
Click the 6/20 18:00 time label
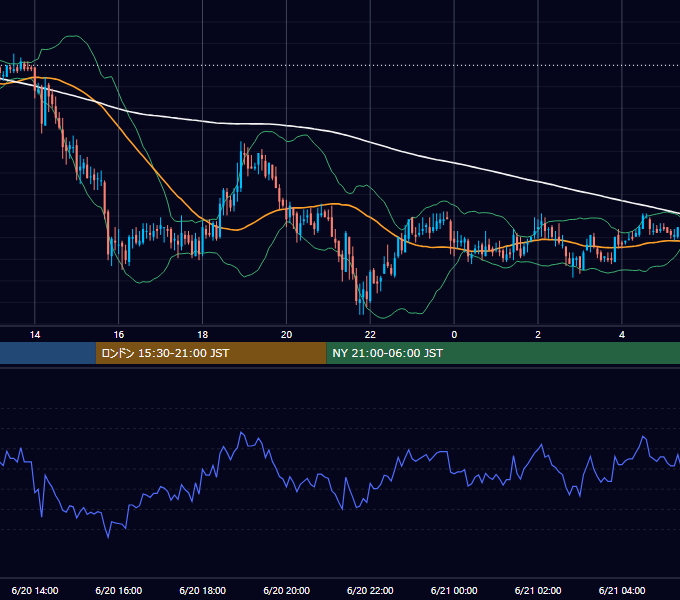pyautogui.click(x=203, y=590)
